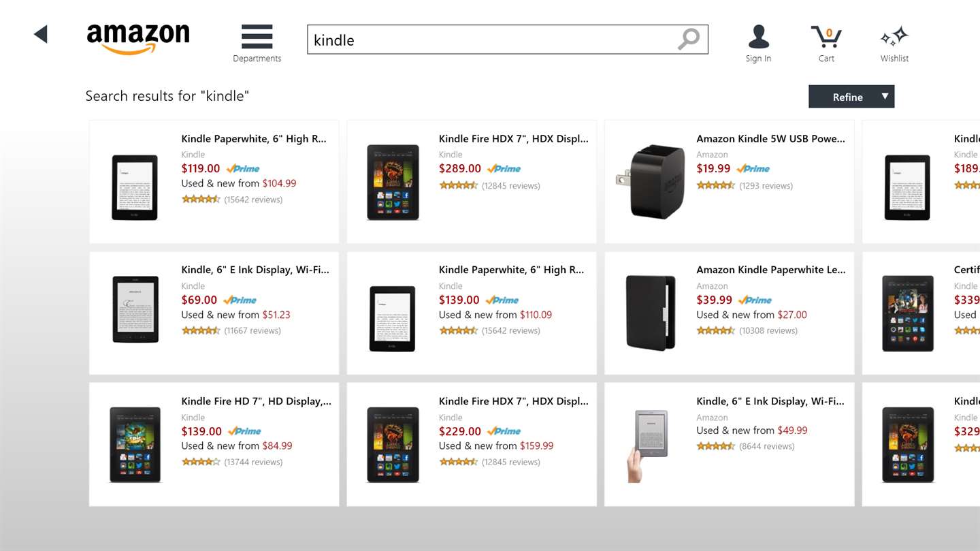The image size is (980, 551).
Task: Select the USB power adapter thumbnail
Action: point(650,182)
